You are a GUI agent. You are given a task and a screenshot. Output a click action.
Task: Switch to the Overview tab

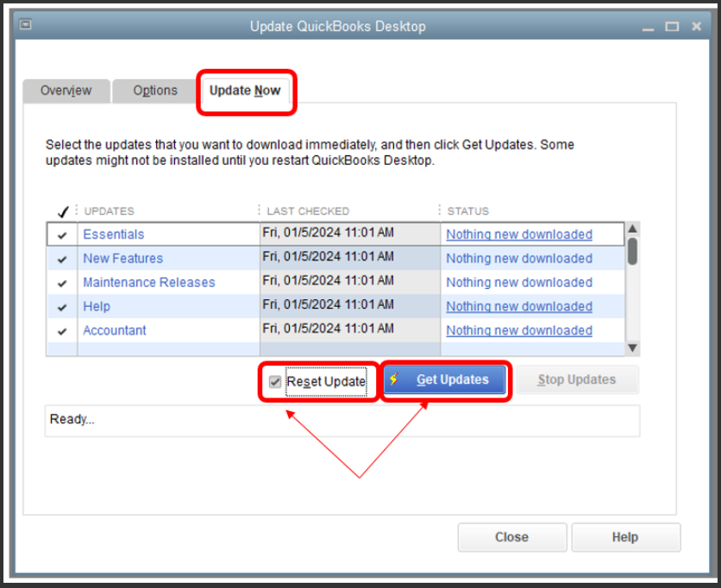coord(66,91)
